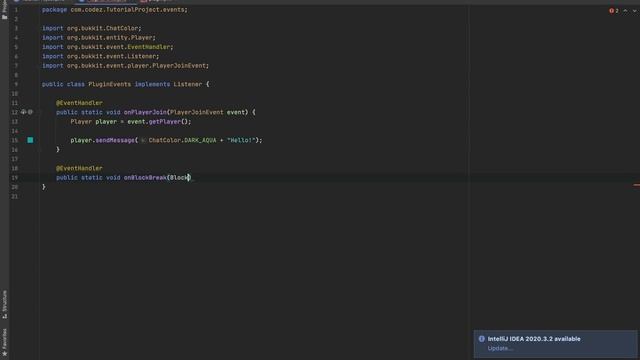
Task: Click the info icon in update notification
Action: [482, 339]
